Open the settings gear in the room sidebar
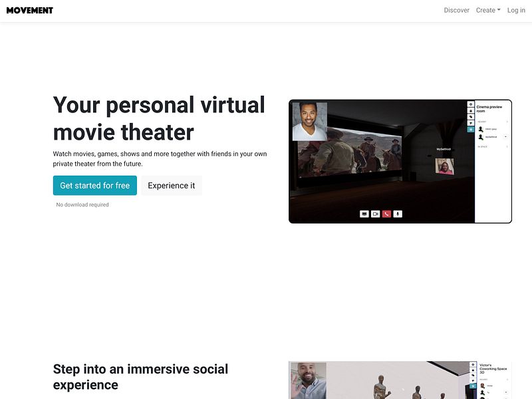532x399 pixels. click(470, 104)
